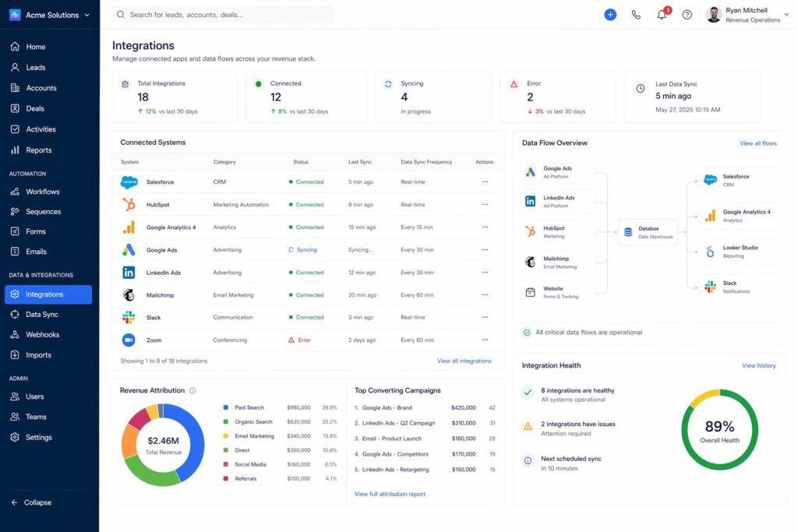Click the Salesforce icon in Connected Systems
Image resolution: width=798 pixels, height=532 pixels.
(129, 182)
